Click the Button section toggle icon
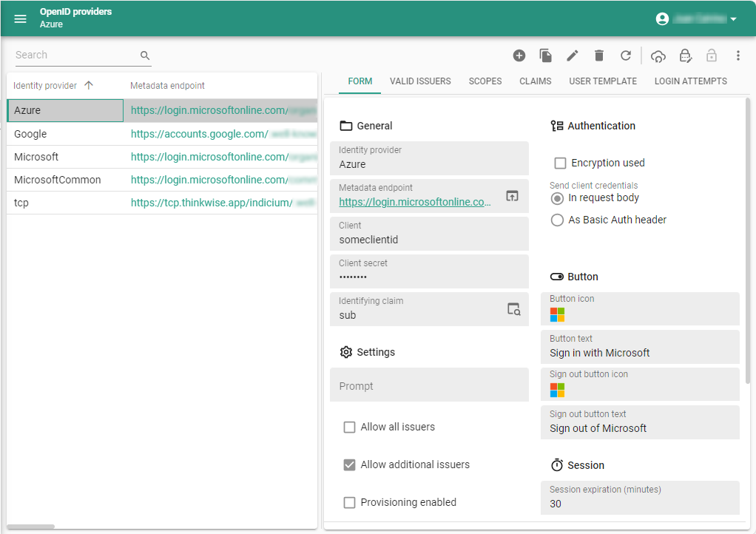This screenshot has height=534, width=756. [557, 277]
